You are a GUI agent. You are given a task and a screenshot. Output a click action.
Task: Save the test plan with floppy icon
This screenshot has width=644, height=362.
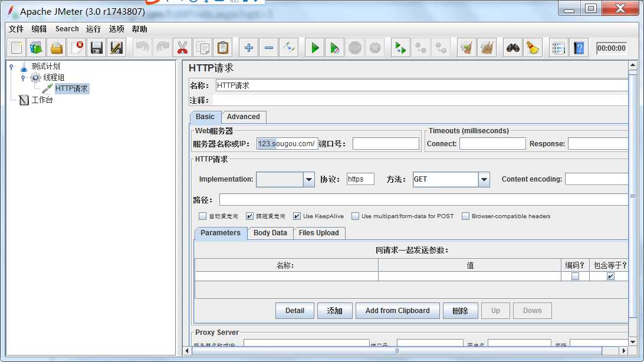pos(97,48)
